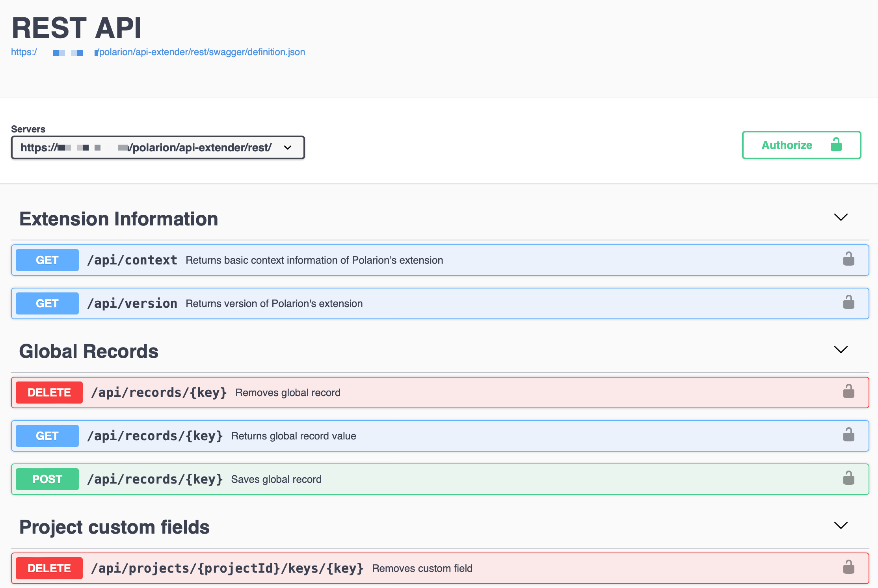The image size is (878, 588).
Task: Click the lock icon on GET /api/records/{key}
Action: [x=849, y=435]
